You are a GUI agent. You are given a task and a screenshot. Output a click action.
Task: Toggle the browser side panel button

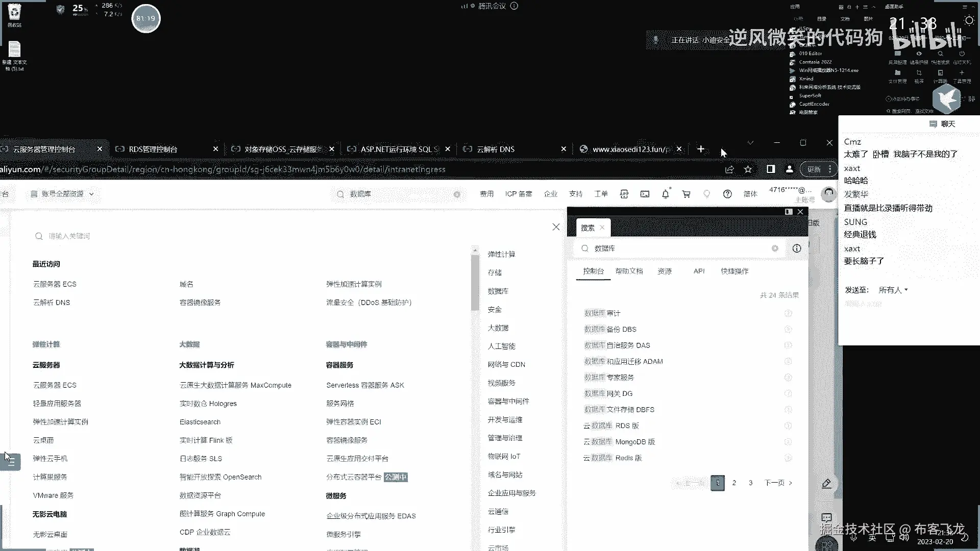click(771, 169)
